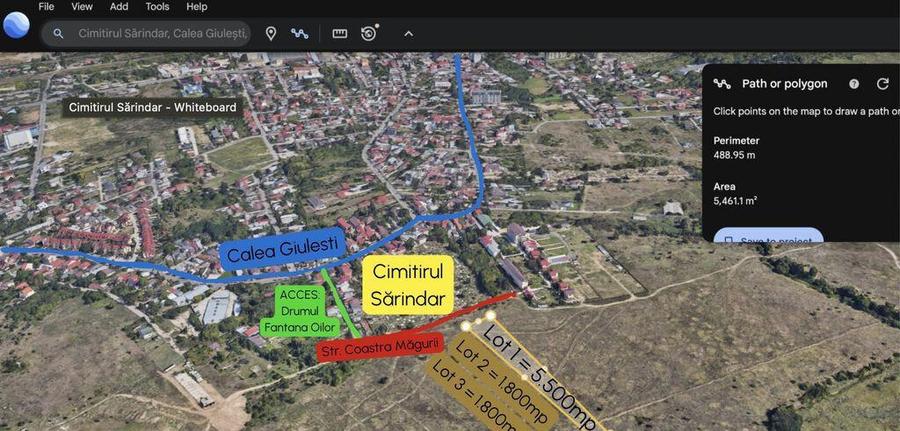Open the historical imagery tool
Image resolution: width=900 pixels, height=431 pixels.
coord(369,33)
